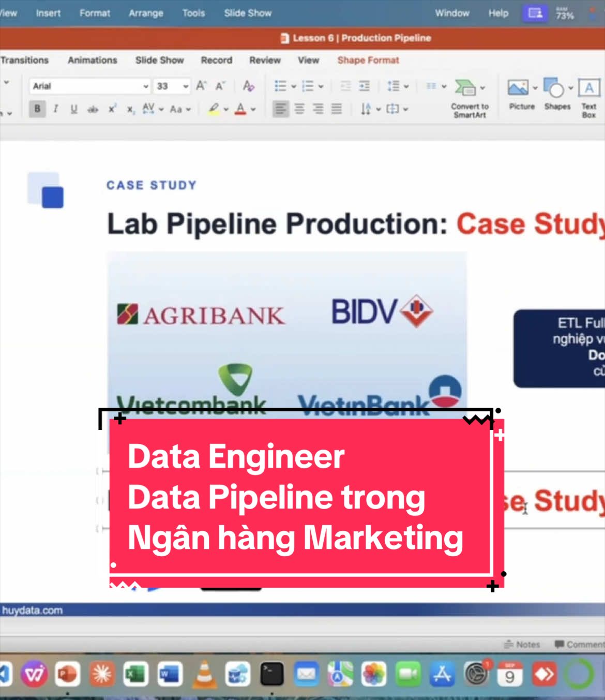Open change case dropdown

point(180,109)
